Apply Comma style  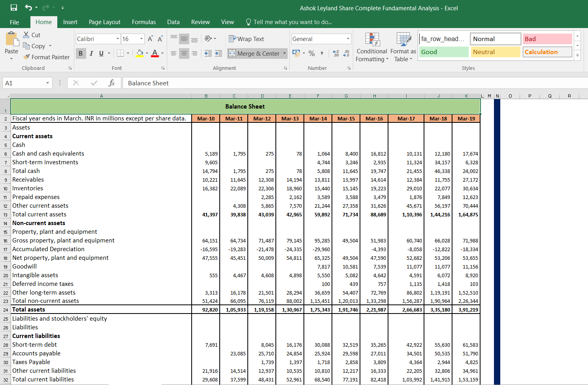point(322,53)
